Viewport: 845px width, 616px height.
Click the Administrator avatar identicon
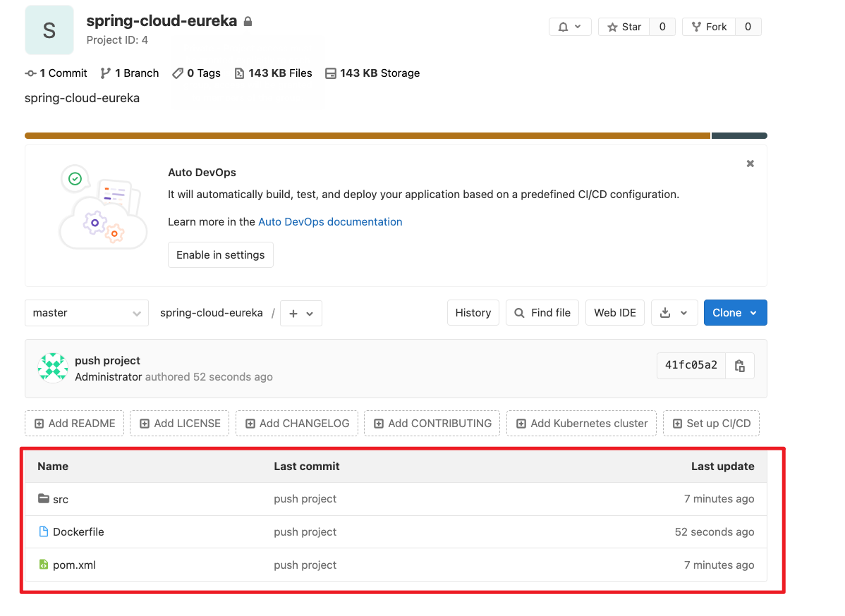(53, 368)
